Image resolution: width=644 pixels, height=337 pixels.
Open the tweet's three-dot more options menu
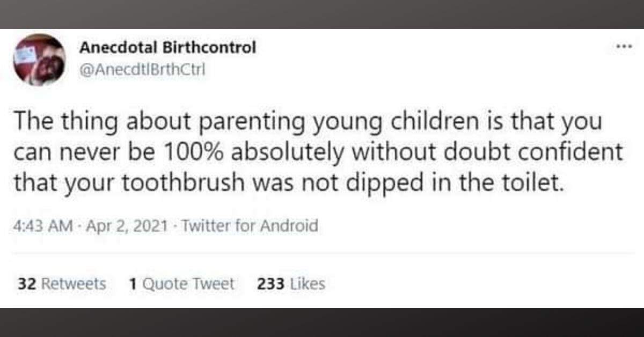[623, 46]
